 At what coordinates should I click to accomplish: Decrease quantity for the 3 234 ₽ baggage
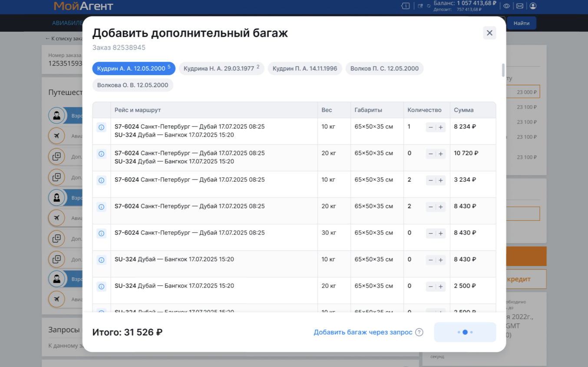430,180
